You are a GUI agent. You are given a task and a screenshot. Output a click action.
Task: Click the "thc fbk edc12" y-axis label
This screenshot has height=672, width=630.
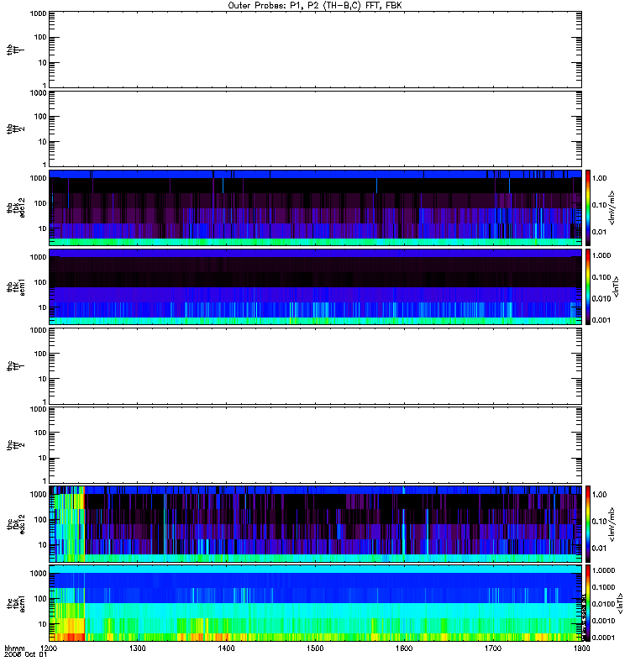pyautogui.click(x=16, y=523)
